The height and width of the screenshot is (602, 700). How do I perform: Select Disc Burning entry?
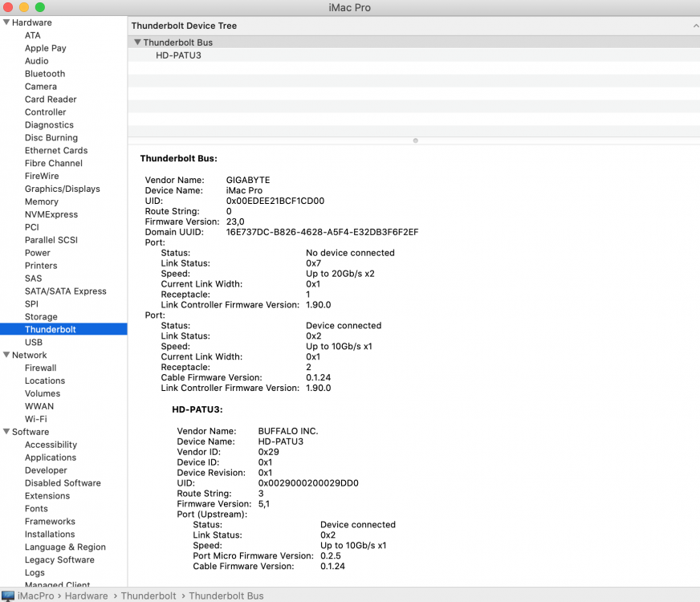point(51,137)
